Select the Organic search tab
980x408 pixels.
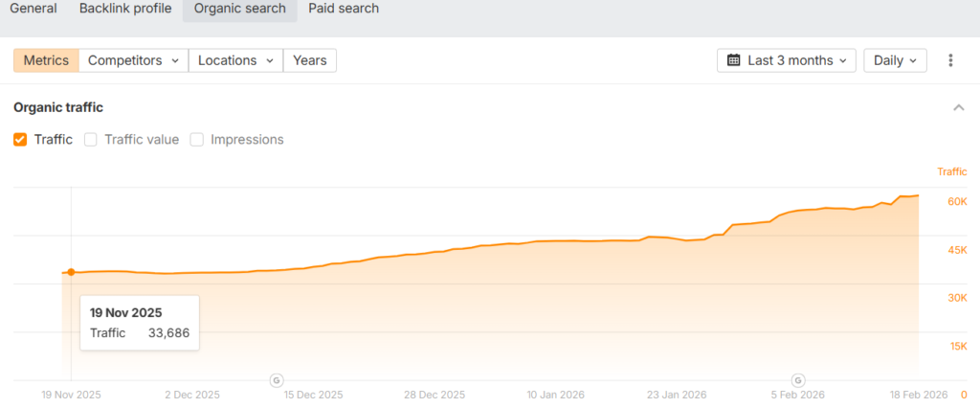[x=239, y=9]
